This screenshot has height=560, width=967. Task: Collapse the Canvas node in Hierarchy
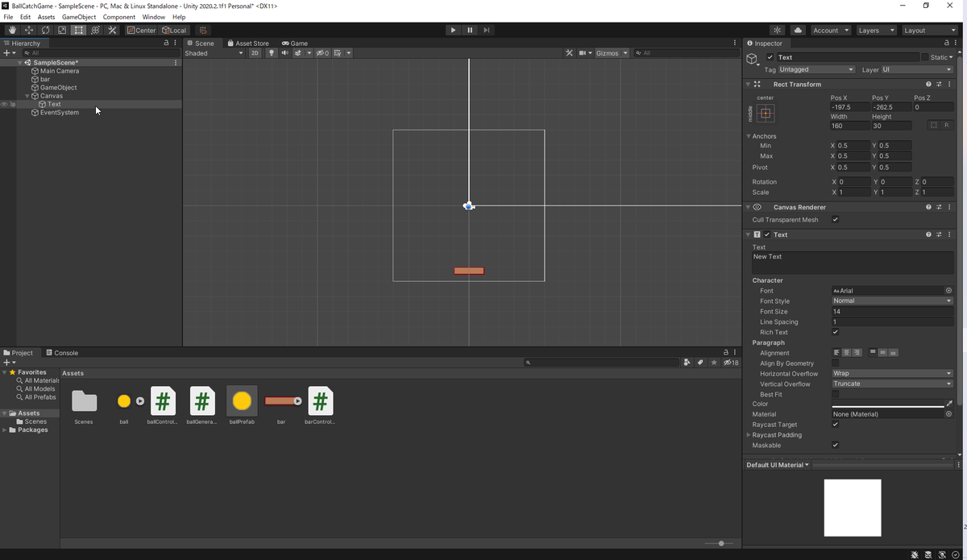coord(27,96)
